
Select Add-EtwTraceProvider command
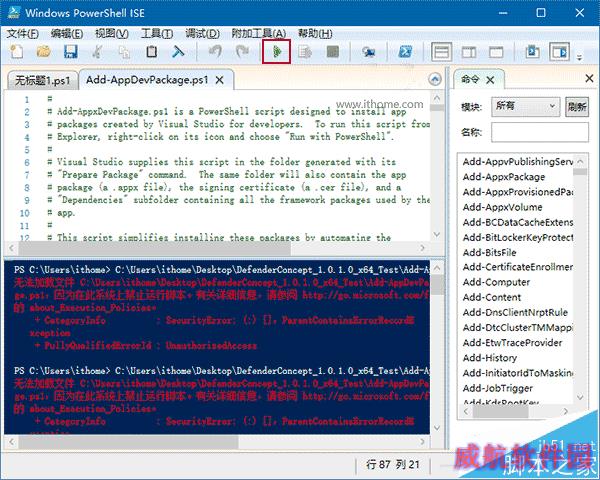coord(512,343)
